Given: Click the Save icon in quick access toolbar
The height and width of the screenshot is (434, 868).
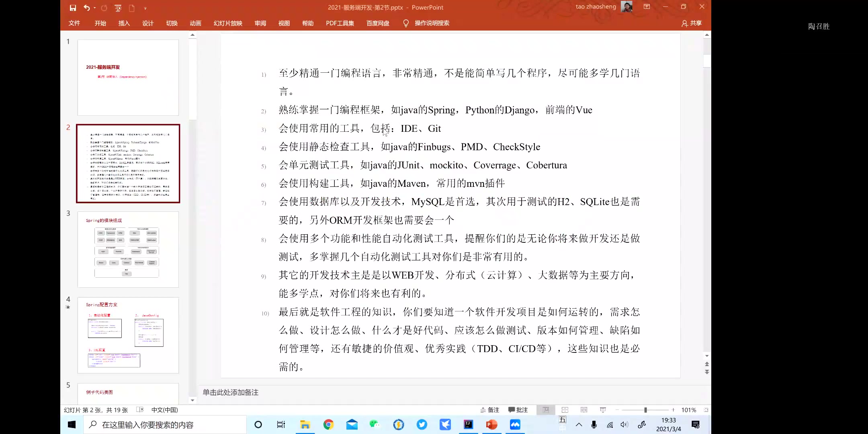Looking at the screenshot, I should point(73,8).
